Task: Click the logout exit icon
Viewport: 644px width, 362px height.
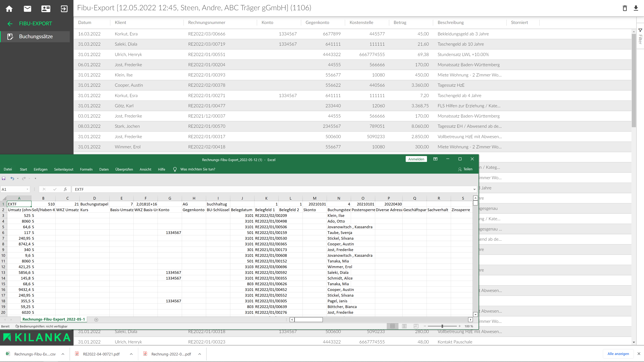Action: pos(64,9)
